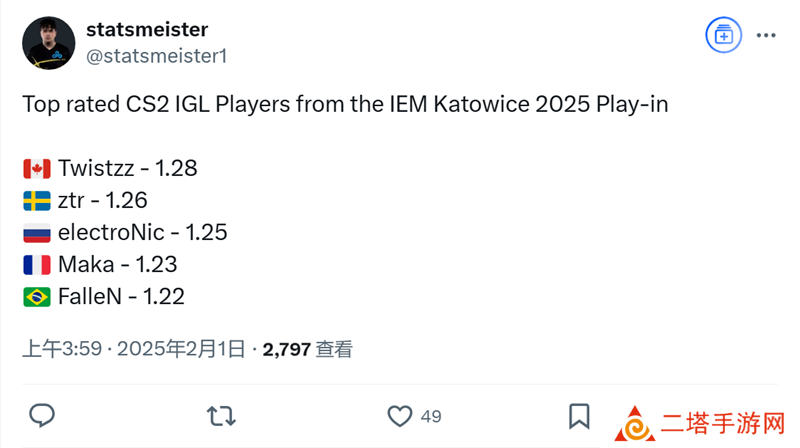This screenshot has width=800, height=448.
Task: Open the 上午3:59 2025年2月1日 timestamp link
Action: coord(134,349)
